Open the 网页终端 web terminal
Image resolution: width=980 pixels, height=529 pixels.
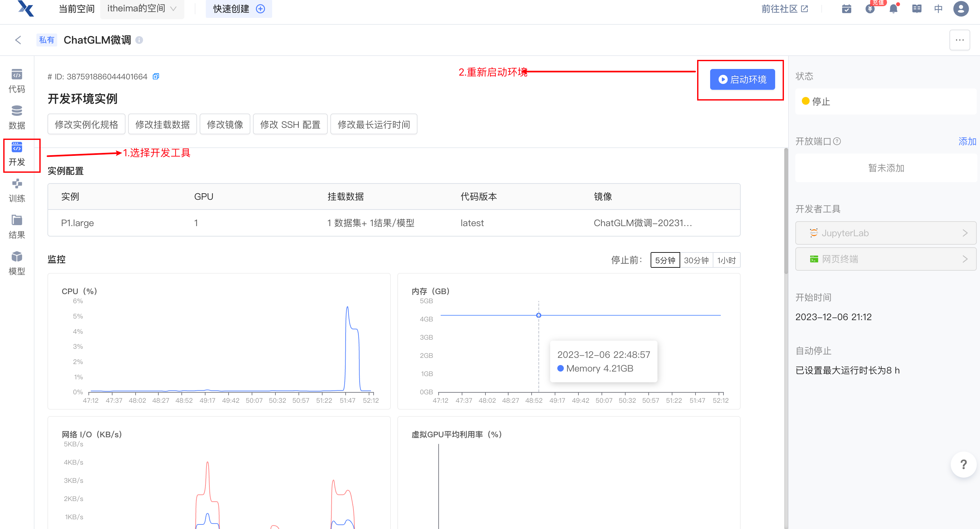[886, 259]
